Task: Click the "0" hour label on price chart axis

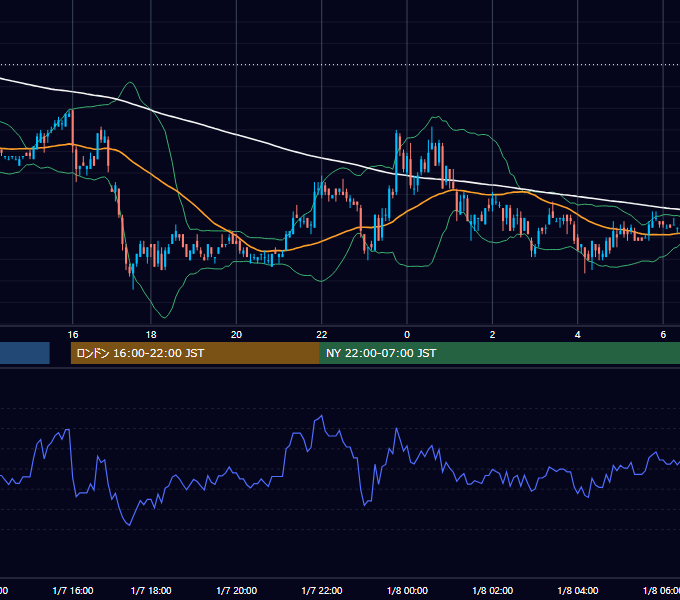Action: click(x=407, y=335)
